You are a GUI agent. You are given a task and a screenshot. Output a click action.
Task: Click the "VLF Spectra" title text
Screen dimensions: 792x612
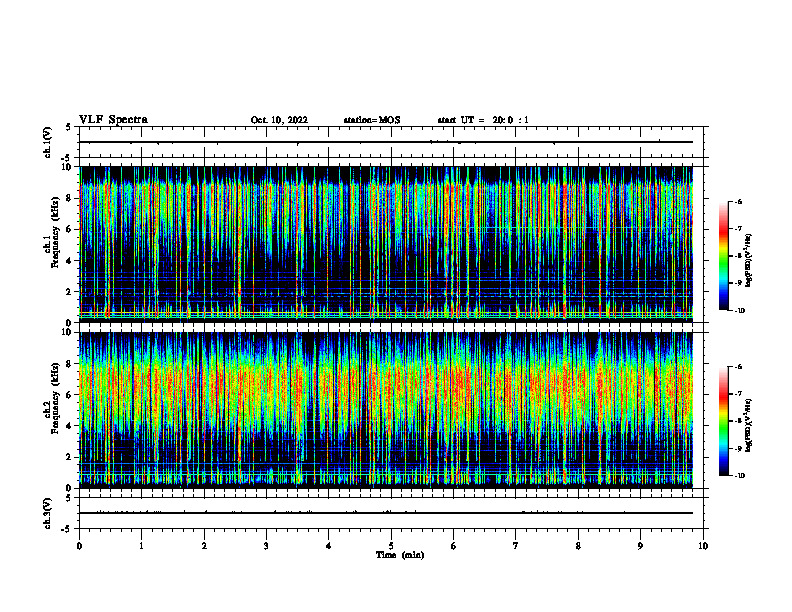point(113,120)
